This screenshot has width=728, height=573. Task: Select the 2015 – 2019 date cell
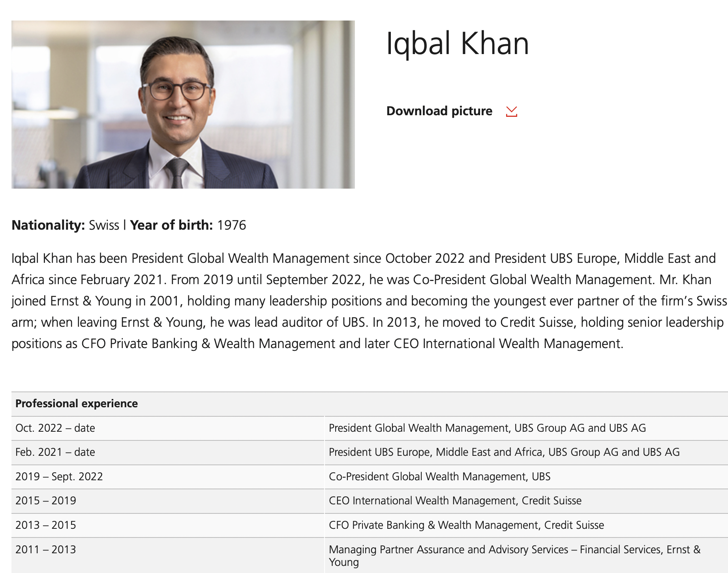46,501
